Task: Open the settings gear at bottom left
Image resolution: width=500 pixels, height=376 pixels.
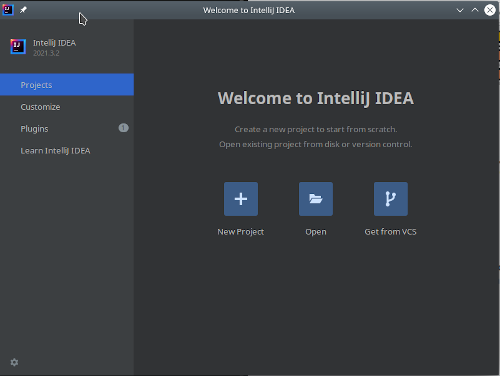Action: [x=14, y=362]
